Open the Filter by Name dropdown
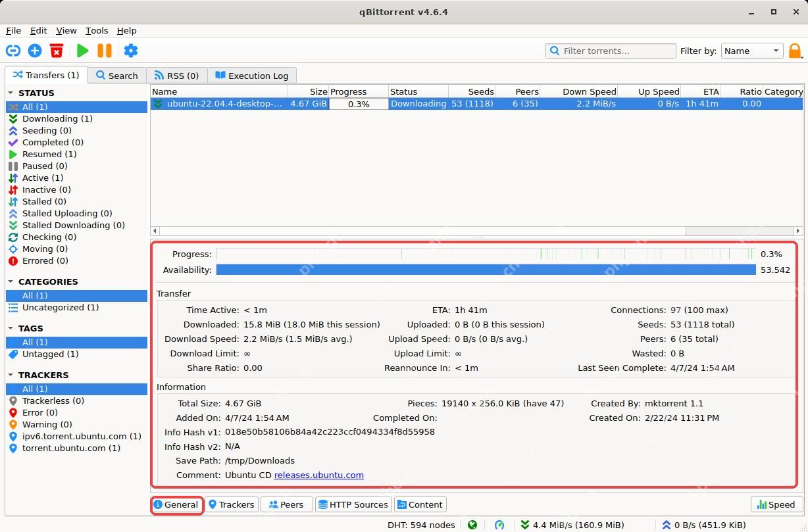 752,51
